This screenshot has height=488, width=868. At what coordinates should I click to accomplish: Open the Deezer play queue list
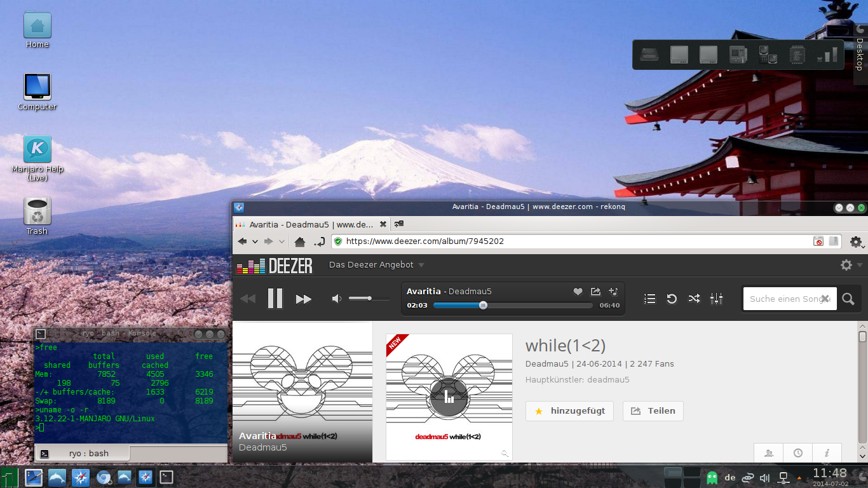pyautogui.click(x=649, y=299)
